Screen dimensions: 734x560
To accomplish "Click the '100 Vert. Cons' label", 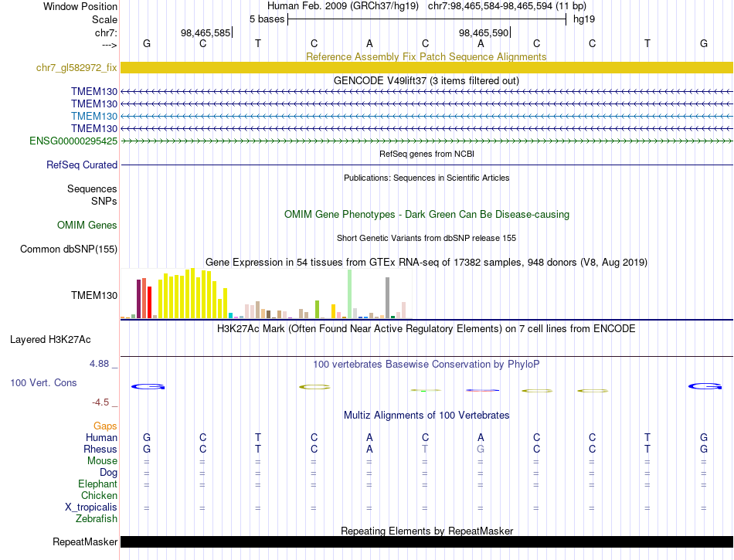I will coord(43,382).
